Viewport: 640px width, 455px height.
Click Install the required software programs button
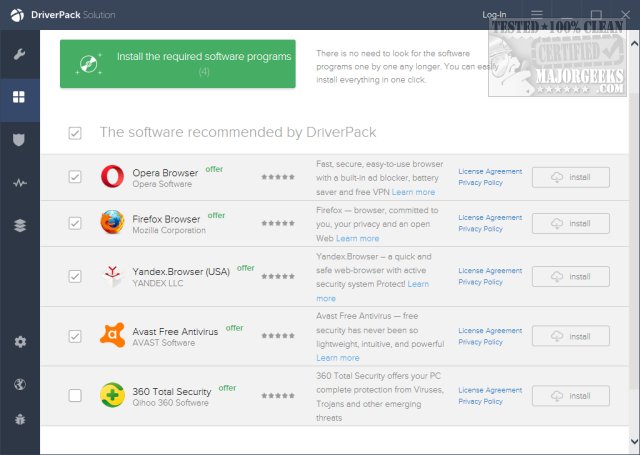point(177,64)
